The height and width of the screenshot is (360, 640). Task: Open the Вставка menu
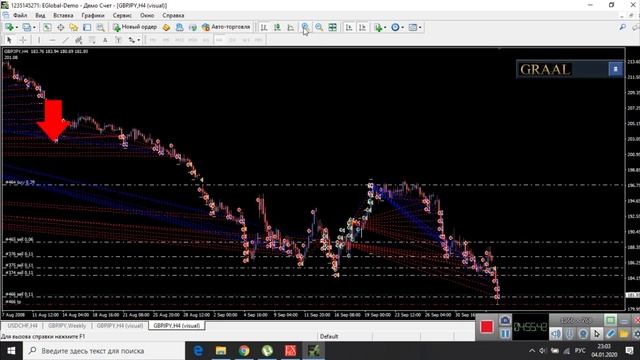point(63,15)
